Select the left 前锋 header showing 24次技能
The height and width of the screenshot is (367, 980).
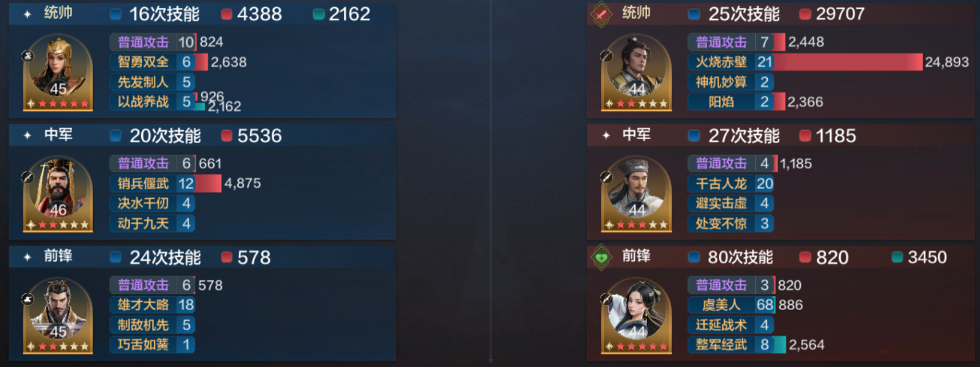pyautogui.click(x=203, y=257)
